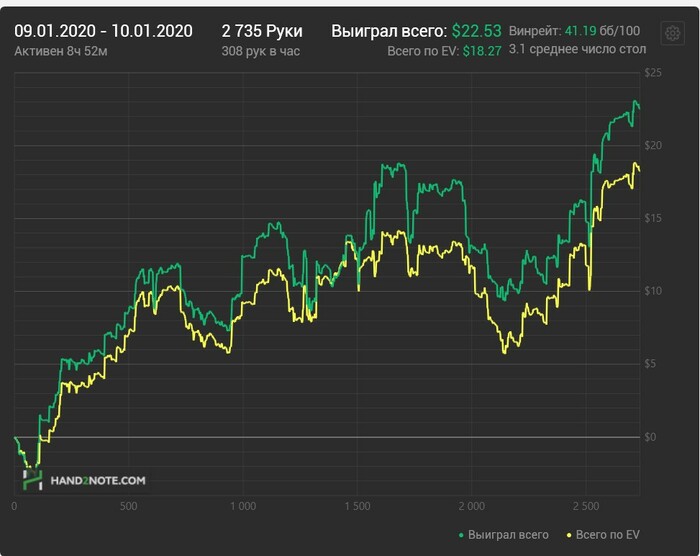
Task: Click the 'Выиграл всего:' label
Action: pos(389,31)
